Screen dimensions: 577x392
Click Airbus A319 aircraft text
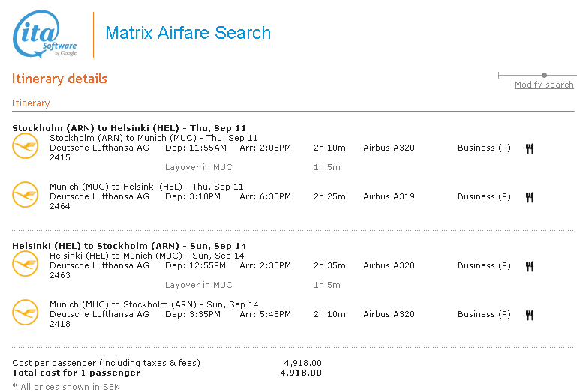[389, 196]
